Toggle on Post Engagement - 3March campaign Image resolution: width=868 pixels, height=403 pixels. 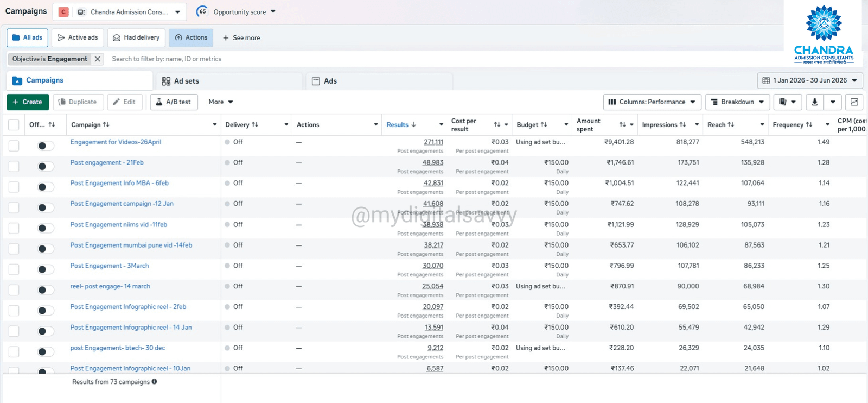point(46,269)
